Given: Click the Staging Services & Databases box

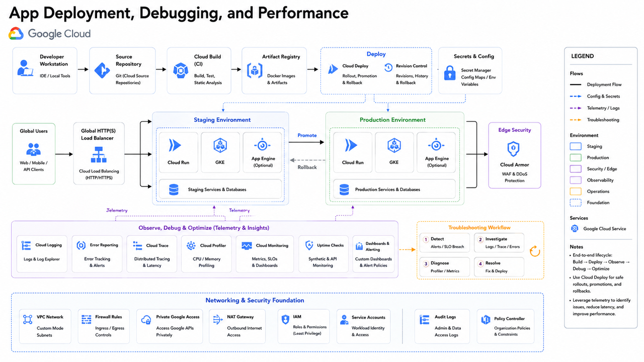Looking at the screenshot, I should pos(220,190).
